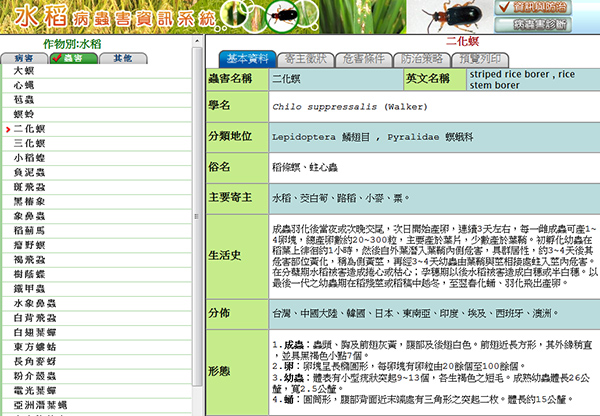
Task: Select 褐飛蝨 in the pest list
Action: (29, 260)
